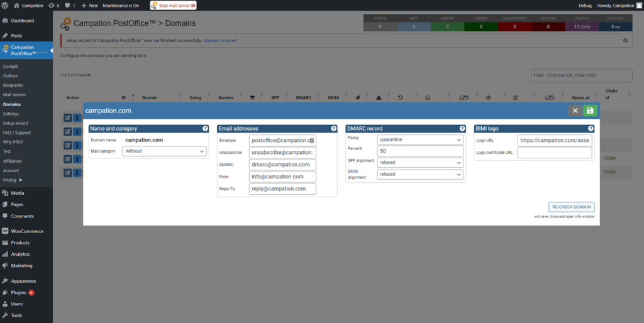Image resolution: width=644 pixels, height=323 pixels.
Task: Open help for DMARC record panel
Action: 462,128
